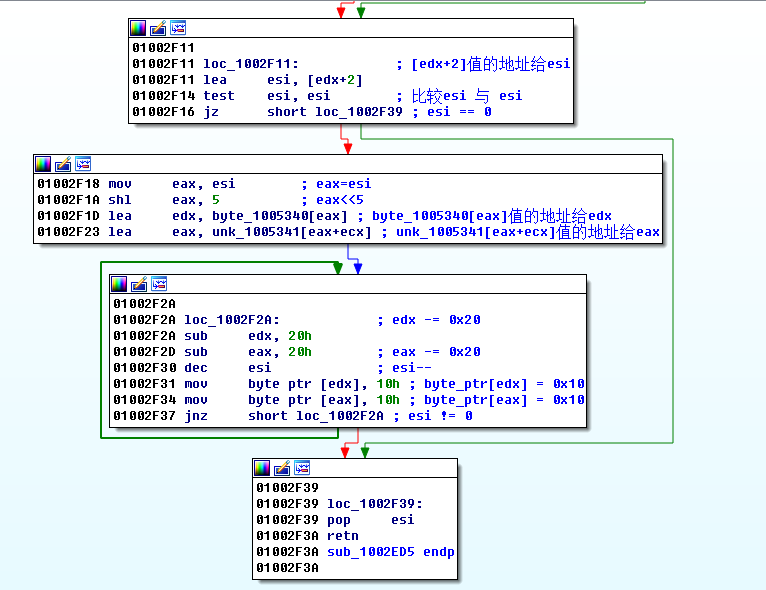Click comment '; esi == 0'
The height and width of the screenshot is (590, 766).
coord(452,112)
